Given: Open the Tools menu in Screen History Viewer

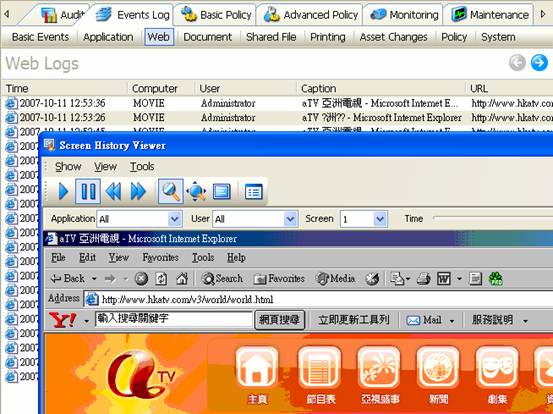Looking at the screenshot, I should [142, 166].
